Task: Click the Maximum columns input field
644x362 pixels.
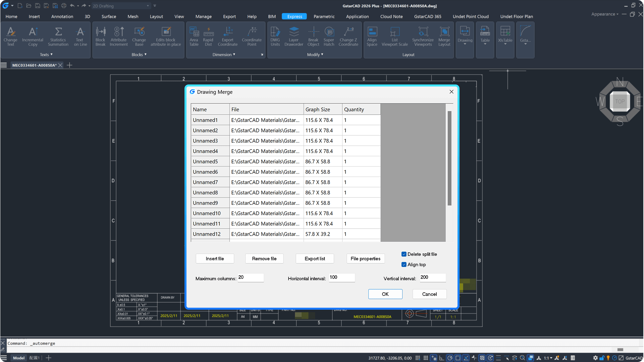Action: 250,278
